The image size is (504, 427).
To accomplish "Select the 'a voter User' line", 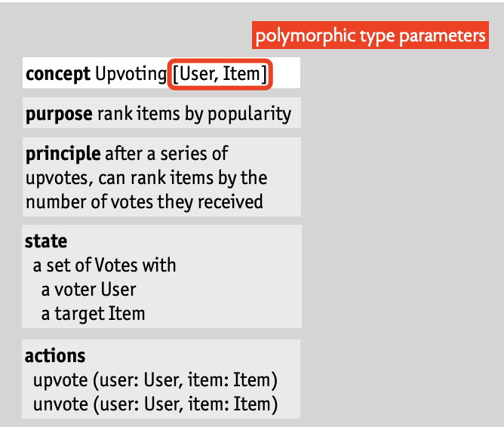I will tap(89, 290).
